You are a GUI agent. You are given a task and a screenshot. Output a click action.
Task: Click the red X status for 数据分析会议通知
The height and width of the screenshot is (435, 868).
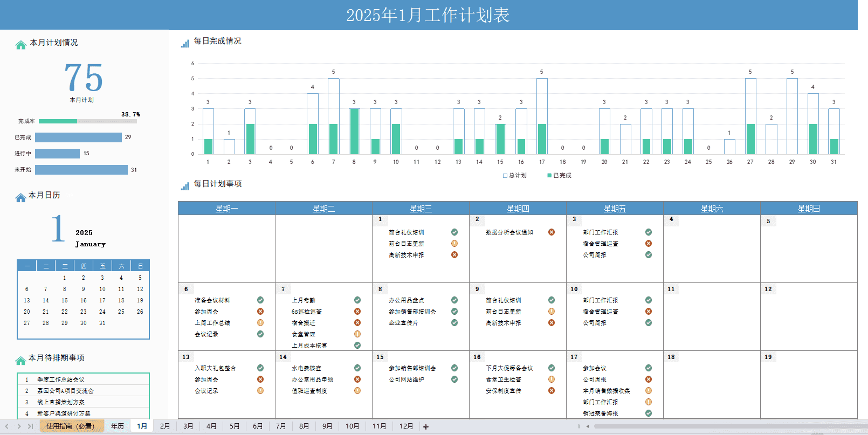pyautogui.click(x=552, y=232)
